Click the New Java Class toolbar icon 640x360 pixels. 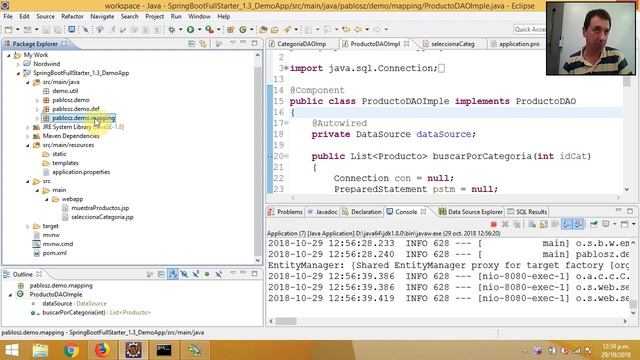click(x=243, y=29)
